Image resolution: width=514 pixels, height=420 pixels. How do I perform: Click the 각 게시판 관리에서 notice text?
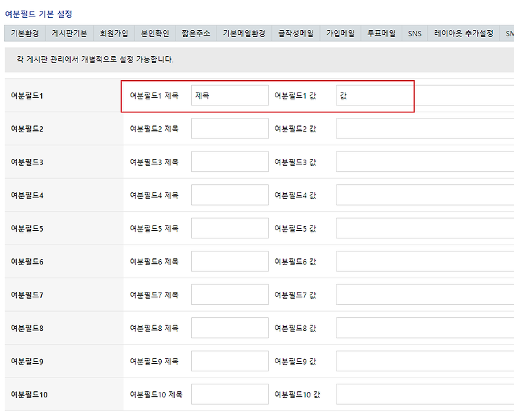click(x=95, y=60)
